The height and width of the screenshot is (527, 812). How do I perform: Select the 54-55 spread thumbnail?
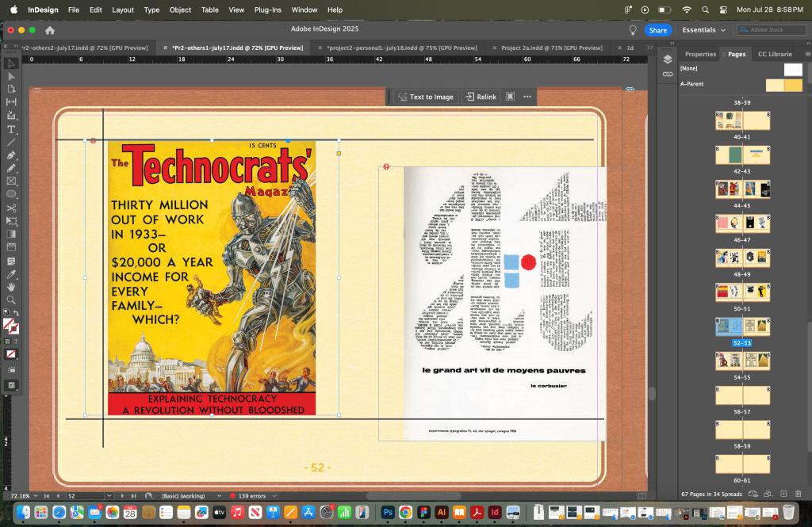pos(742,361)
